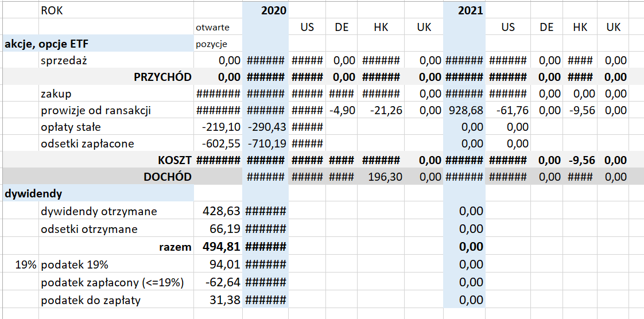Viewport: 644px width, 319px height.
Task: Click the -62,64 podatek zapłacony cell
Action: [218, 282]
